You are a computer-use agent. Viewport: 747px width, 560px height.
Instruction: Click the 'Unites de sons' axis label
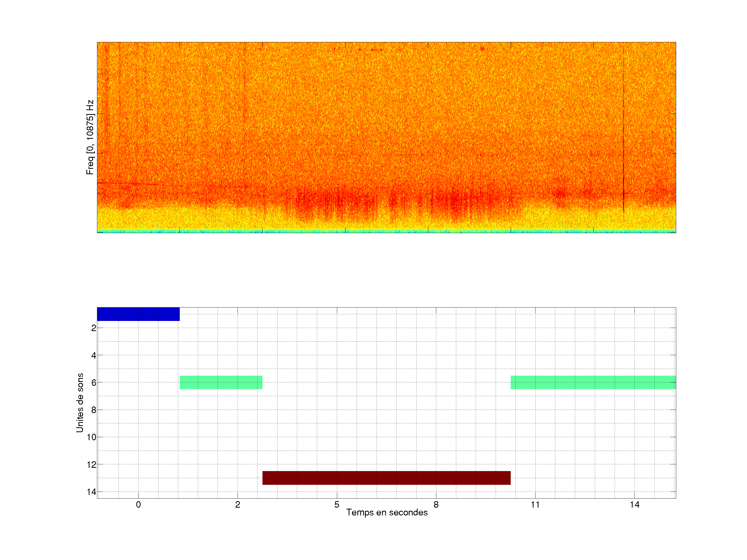click(80, 403)
